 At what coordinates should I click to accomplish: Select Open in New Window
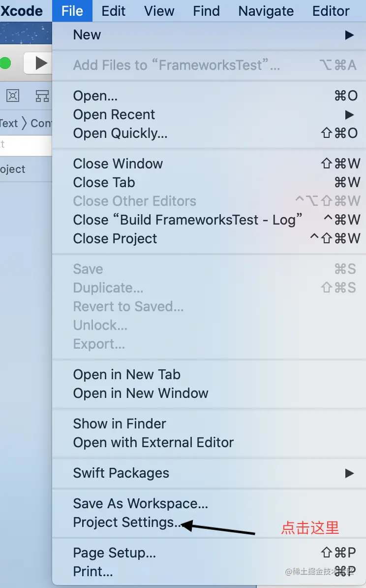[x=141, y=393]
